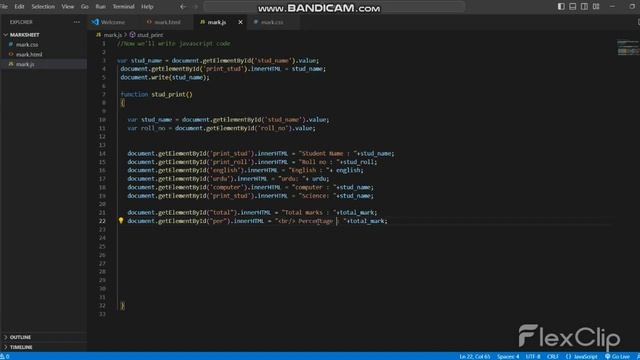Image resolution: width=640 pixels, height=360 pixels.
Task: Click the document.write(stud_name) line
Action: point(165,77)
